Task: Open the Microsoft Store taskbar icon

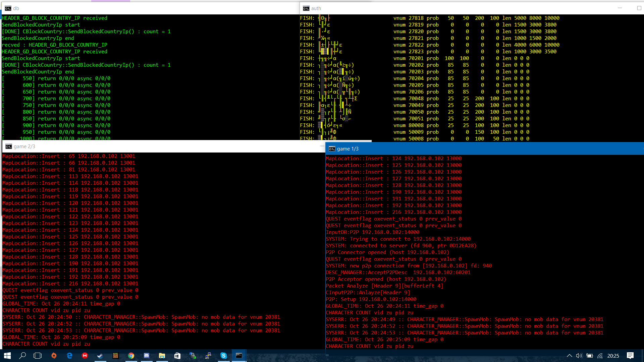Action: (177, 356)
